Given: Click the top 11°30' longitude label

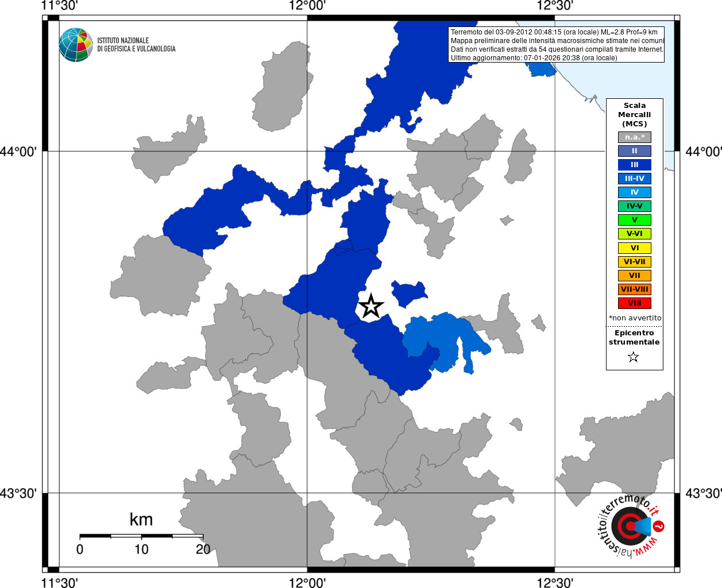Looking at the screenshot, I should pyautogui.click(x=60, y=6).
